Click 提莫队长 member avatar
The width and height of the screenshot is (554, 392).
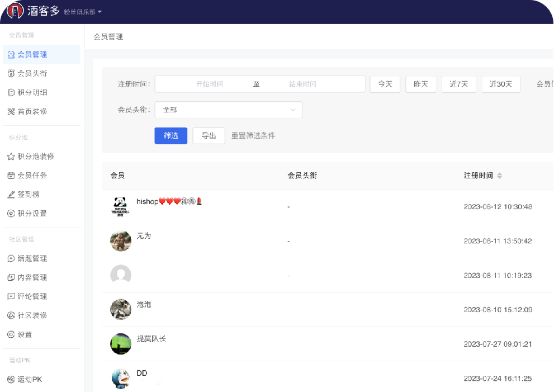coord(121,344)
